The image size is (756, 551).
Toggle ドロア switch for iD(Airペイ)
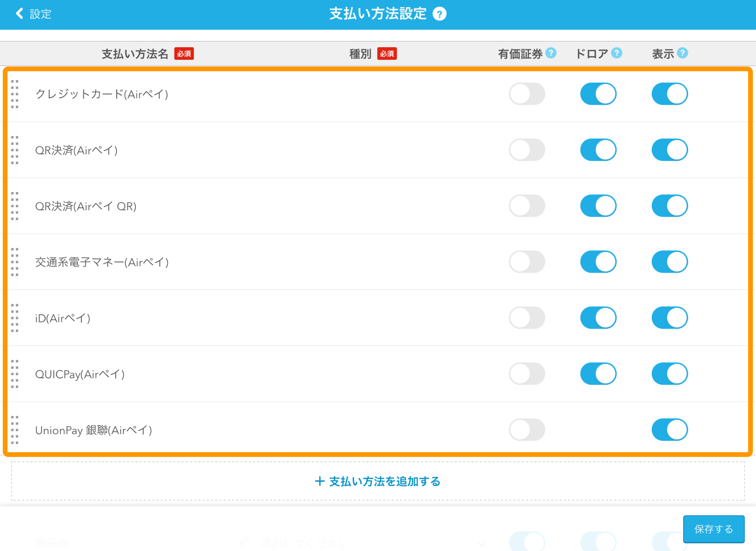[x=598, y=318]
